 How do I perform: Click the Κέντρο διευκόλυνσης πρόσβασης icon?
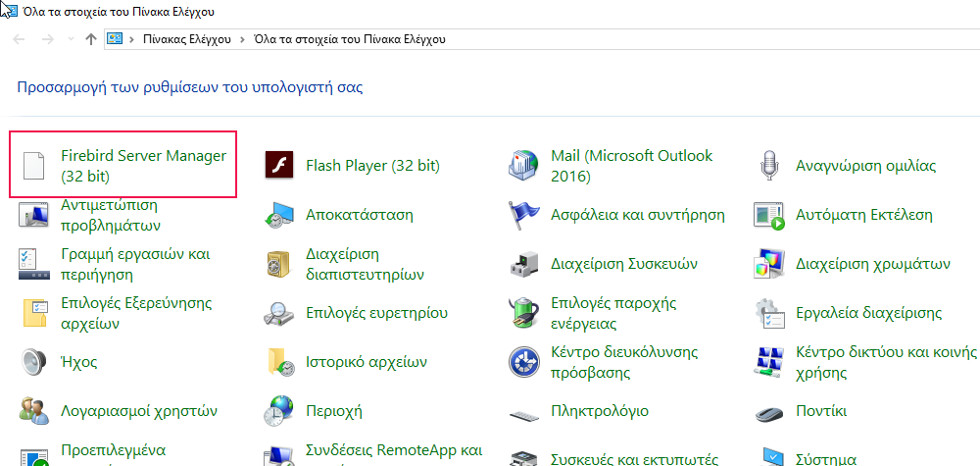click(x=523, y=362)
